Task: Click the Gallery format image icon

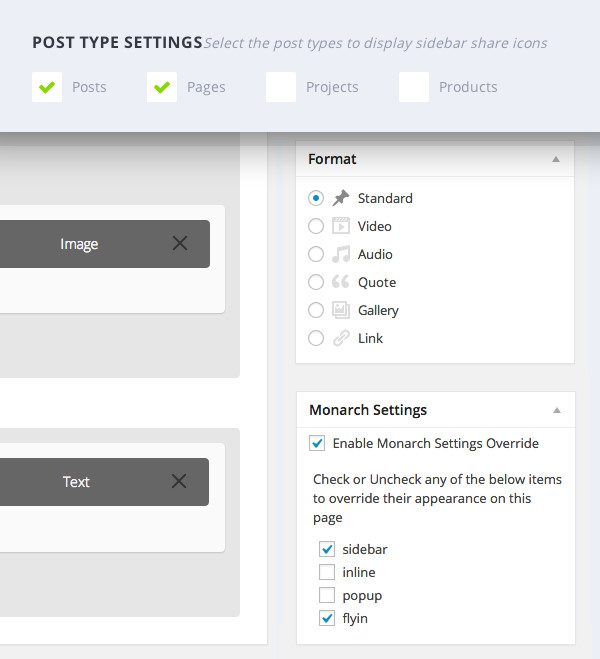Action: click(341, 310)
